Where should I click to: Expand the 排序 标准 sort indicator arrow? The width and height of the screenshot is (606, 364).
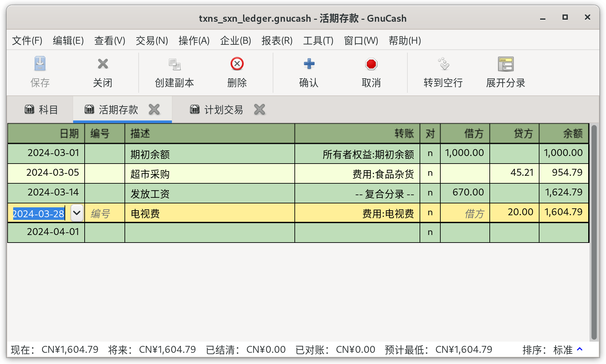point(580,349)
